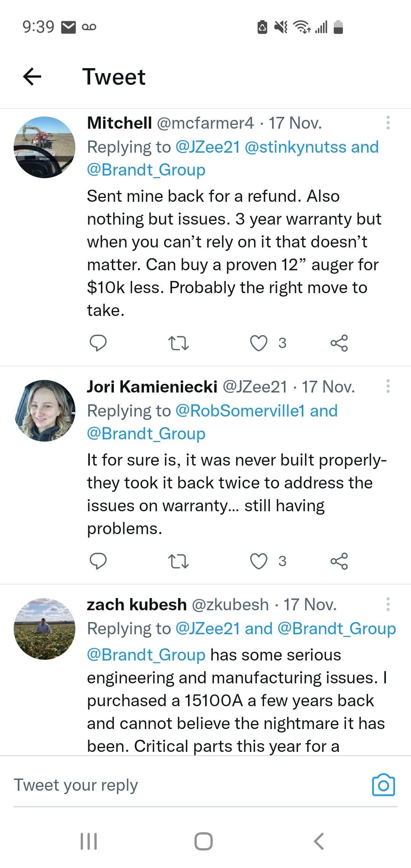Open @RobSomerville1 mention link
Viewport: 411px width, 868px height.
pos(240,411)
